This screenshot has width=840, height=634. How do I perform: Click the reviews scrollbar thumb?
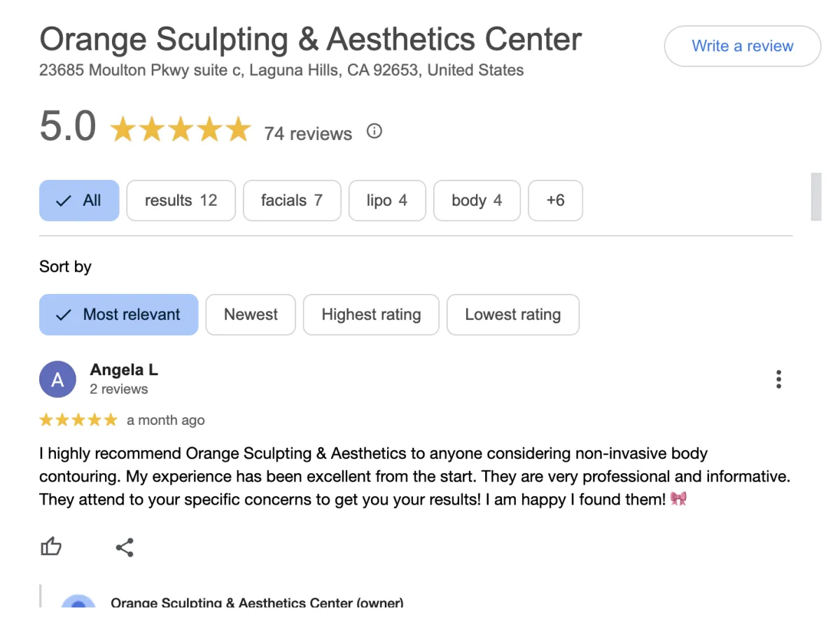click(815, 197)
